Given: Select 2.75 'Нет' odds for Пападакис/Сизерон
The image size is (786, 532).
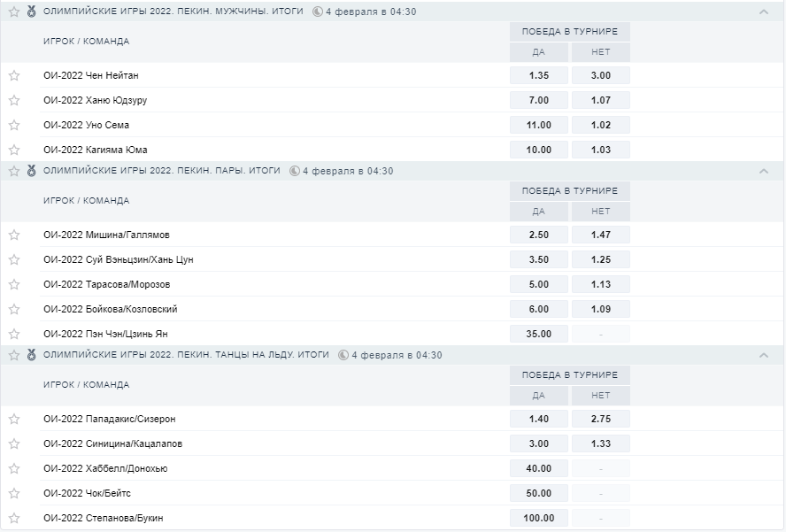Looking at the screenshot, I should [x=601, y=419].
